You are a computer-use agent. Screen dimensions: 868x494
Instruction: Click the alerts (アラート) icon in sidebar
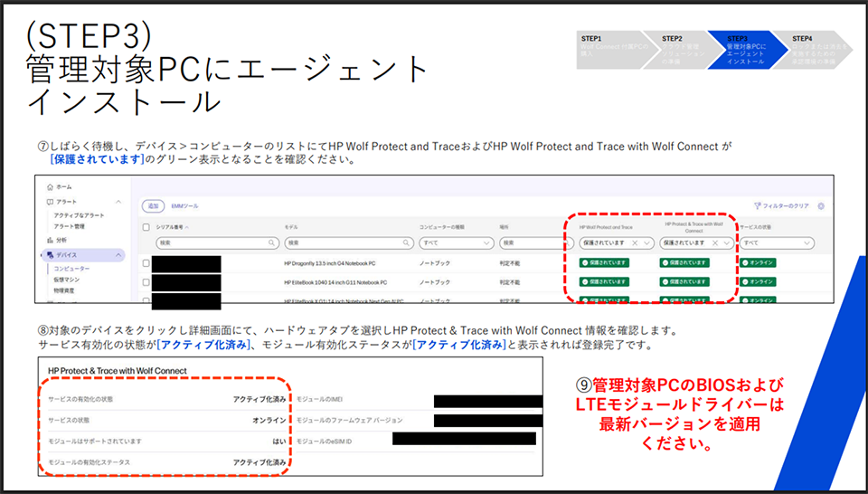51,202
